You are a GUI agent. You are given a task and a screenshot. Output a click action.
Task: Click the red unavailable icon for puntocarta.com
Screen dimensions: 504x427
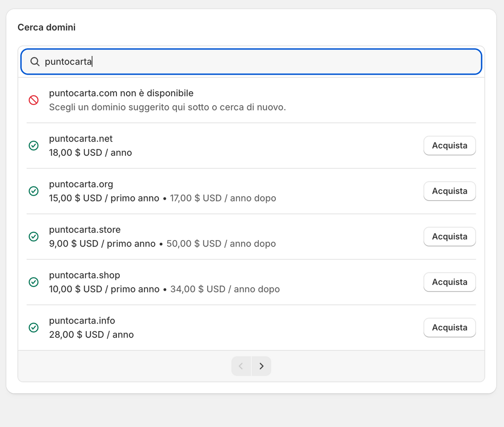tap(33, 100)
